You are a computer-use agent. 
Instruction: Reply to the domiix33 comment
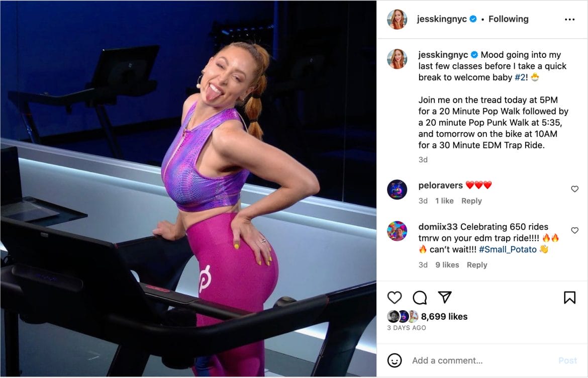(x=477, y=265)
